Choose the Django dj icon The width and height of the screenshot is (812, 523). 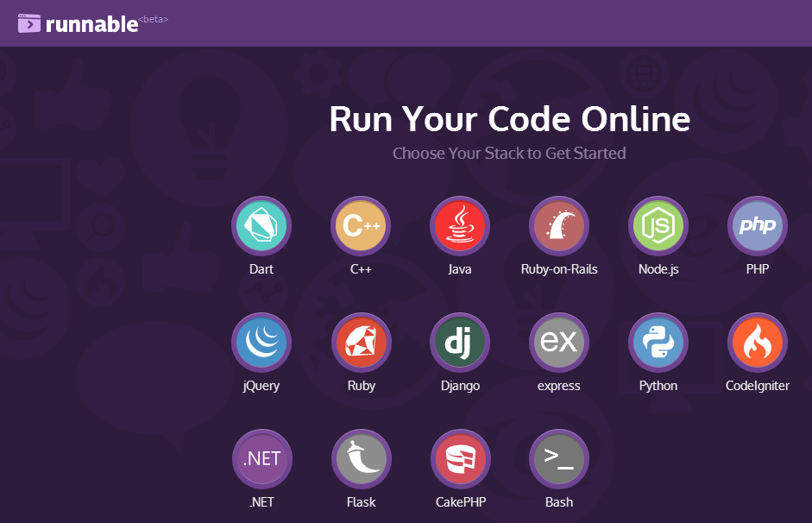click(460, 343)
